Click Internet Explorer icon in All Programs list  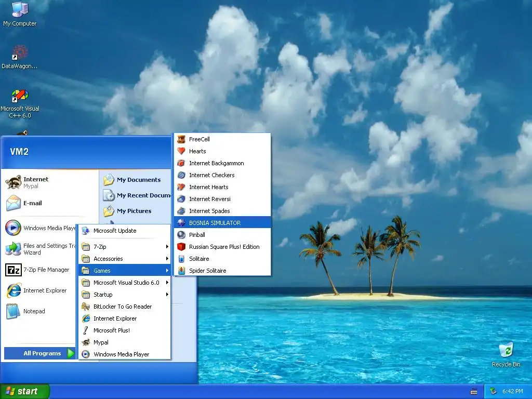pos(86,318)
